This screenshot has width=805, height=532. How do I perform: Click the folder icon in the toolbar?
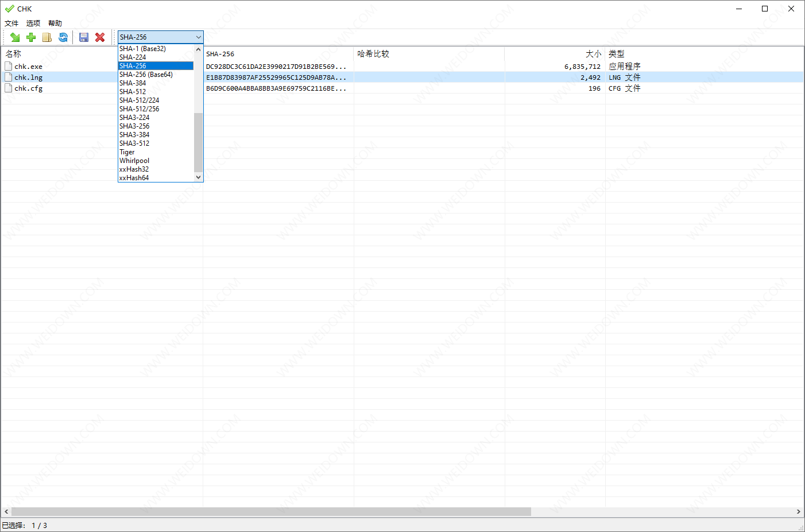(47, 37)
